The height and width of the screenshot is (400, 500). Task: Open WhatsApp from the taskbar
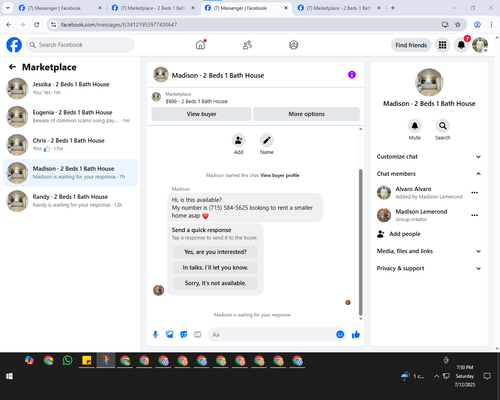(68, 361)
